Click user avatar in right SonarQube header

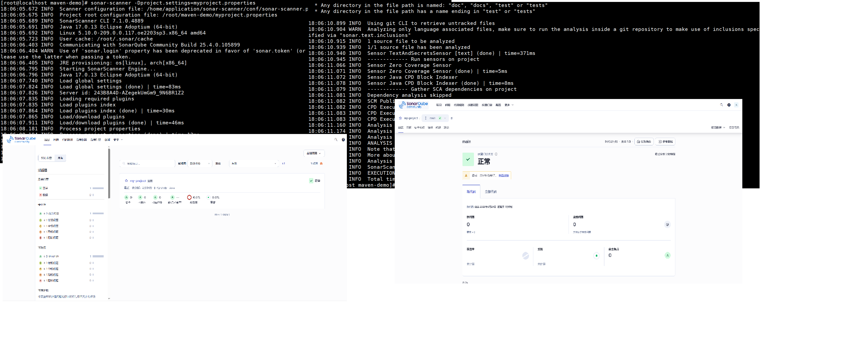736,105
